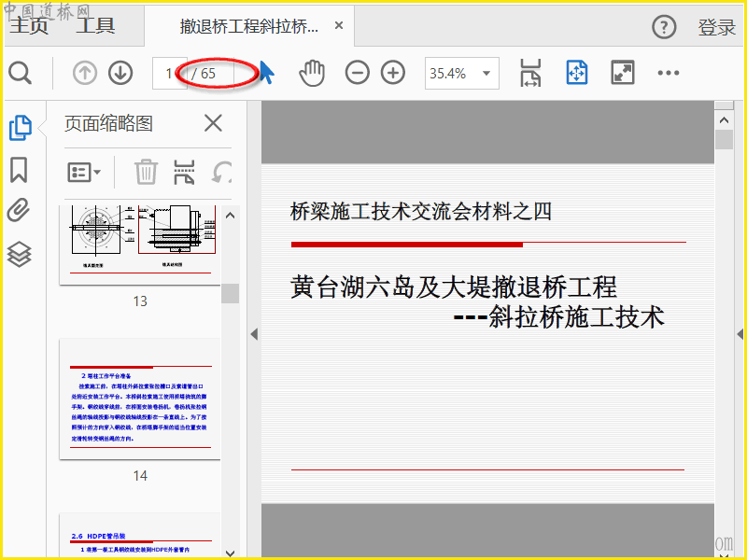Open attachments paperclip panel
Screen dimensions: 747x560
click(19, 211)
